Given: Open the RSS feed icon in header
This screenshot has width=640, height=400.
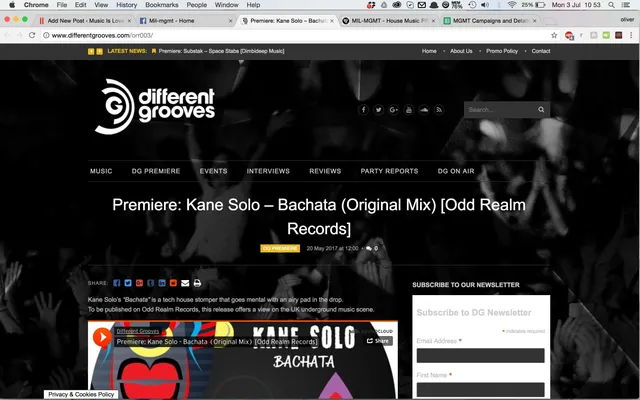Looking at the screenshot, I should click(439, 110).
